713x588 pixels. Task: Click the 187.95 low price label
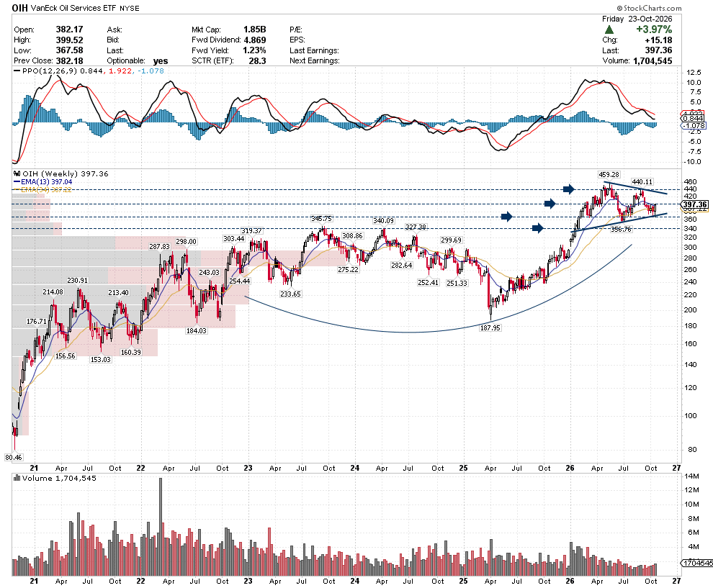click(490, 327)
